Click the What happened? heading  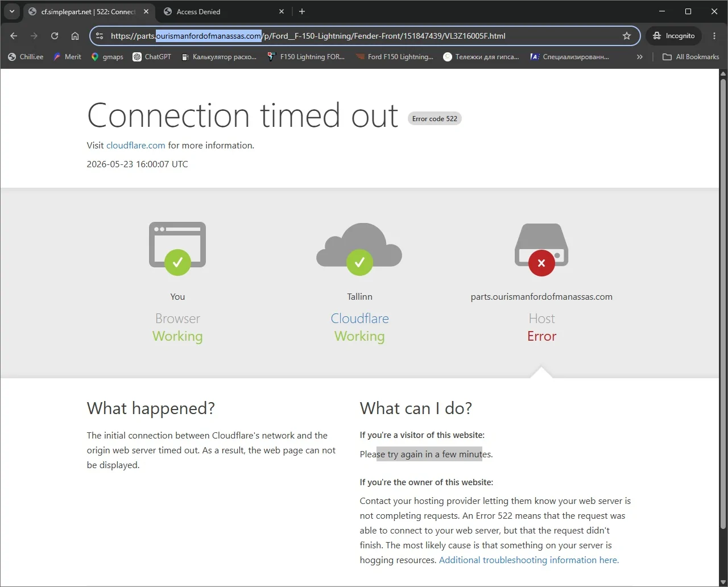coord(151,408)
